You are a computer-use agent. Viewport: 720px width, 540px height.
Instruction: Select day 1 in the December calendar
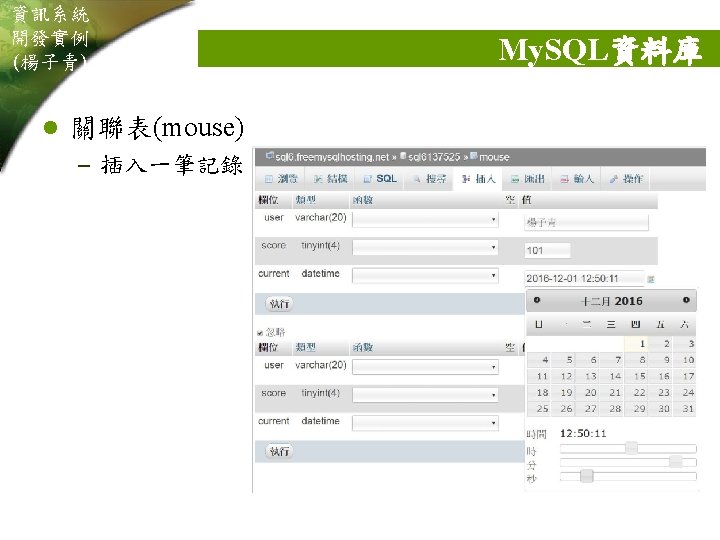click(636, 344)
